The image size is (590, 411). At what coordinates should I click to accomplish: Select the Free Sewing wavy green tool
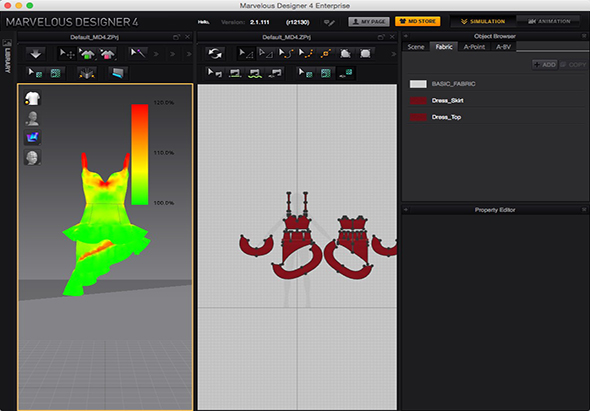click(255, 73)
